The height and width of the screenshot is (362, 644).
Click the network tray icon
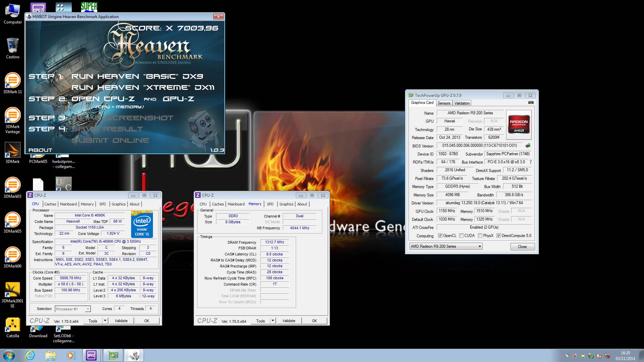coord(607,356)
